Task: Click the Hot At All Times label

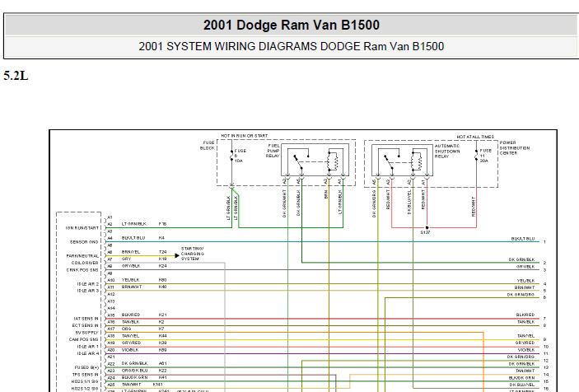Action: tap(475, 137)
